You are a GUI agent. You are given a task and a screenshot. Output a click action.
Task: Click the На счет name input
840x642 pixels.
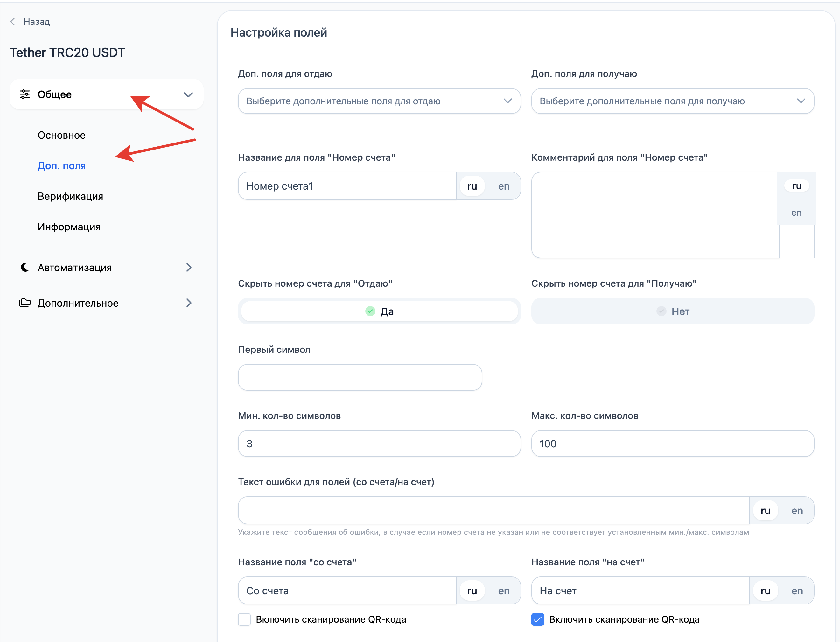click(x=640, y=591)
